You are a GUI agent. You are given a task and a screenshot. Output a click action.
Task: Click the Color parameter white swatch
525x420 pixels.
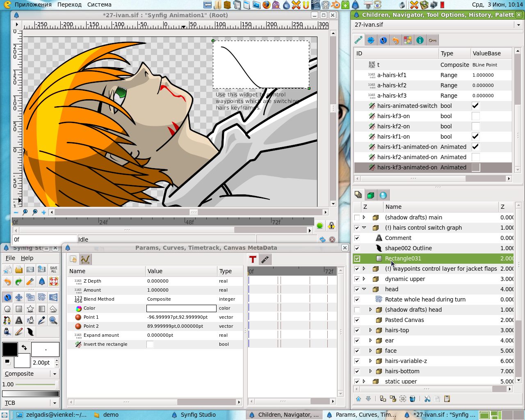click(x=181, y=308)
